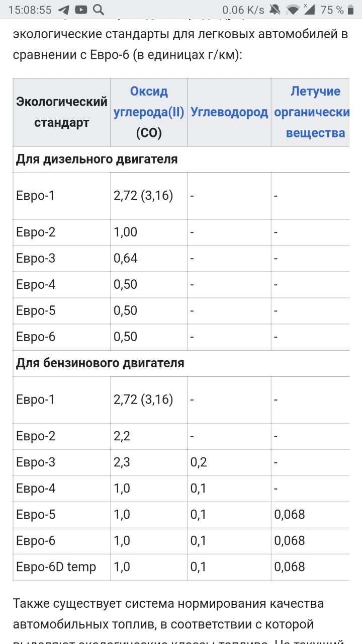Tap the 0,2 hydrocarbon value cell
The height and width of the screenshot is (644, 362).
pos(199,462)
